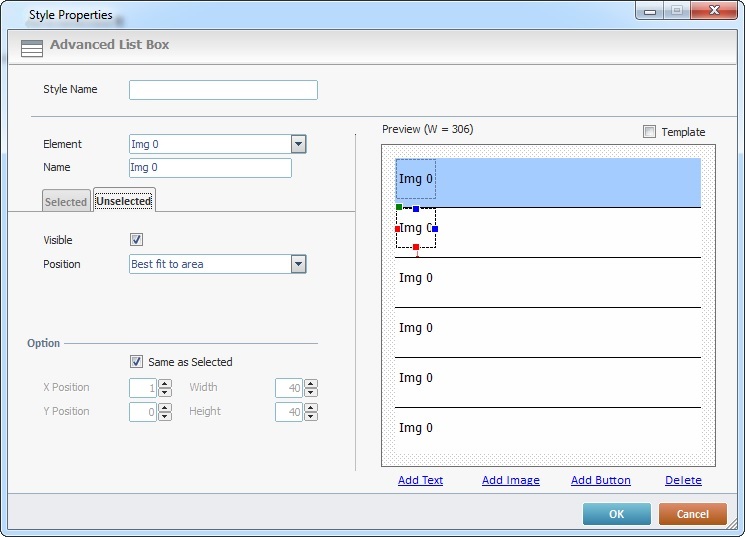Click the Add Image link
This screenshot has width=745, height=537.
click(x=510, y=480)
